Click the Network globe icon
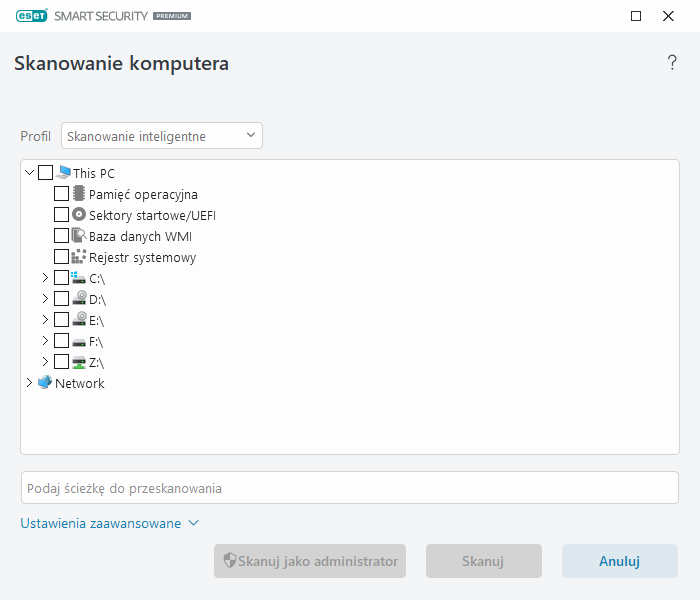This screenshot has width=700, height=600. [45, 383]
